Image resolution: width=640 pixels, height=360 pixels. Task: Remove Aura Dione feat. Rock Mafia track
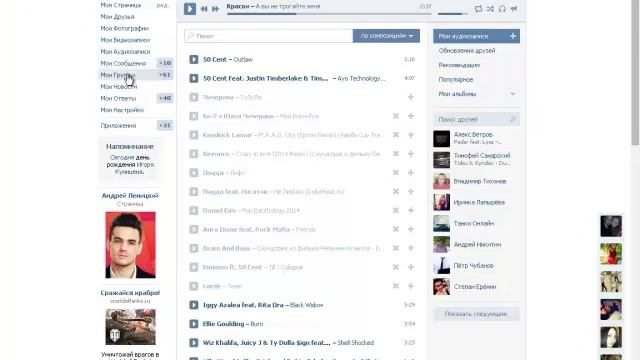396,229
